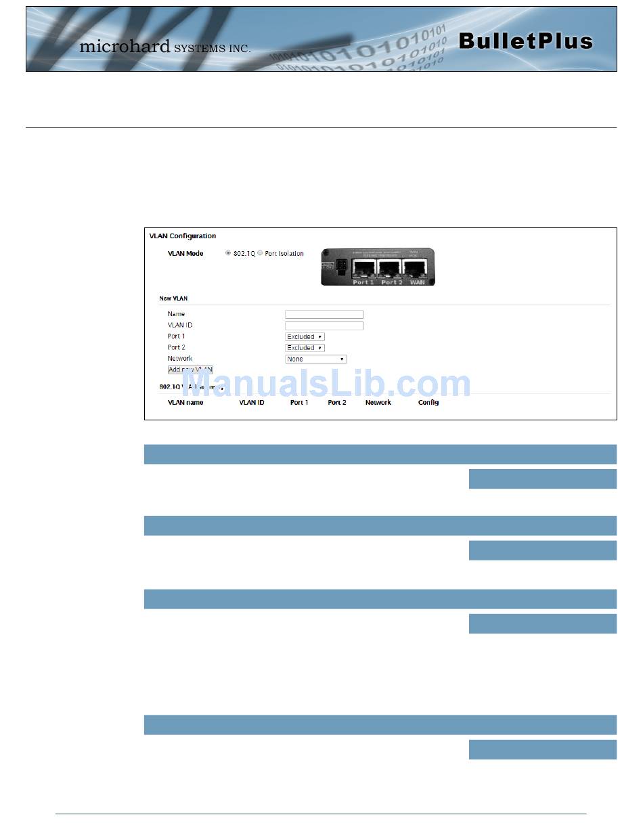Open the Network None dropdown
643x840 pixels.
(316, 359)
